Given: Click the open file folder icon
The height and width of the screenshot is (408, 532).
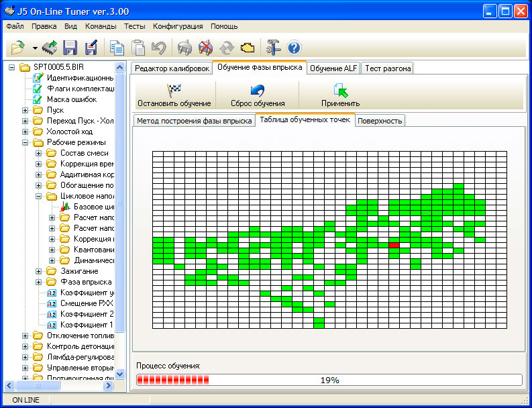Looking at the screenshot, I should (x=17, y=48).
